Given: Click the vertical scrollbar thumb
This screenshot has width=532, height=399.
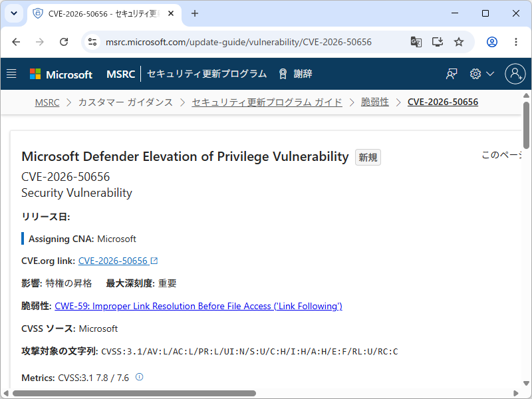Looking at the screenshot, I should pos(526,126).
